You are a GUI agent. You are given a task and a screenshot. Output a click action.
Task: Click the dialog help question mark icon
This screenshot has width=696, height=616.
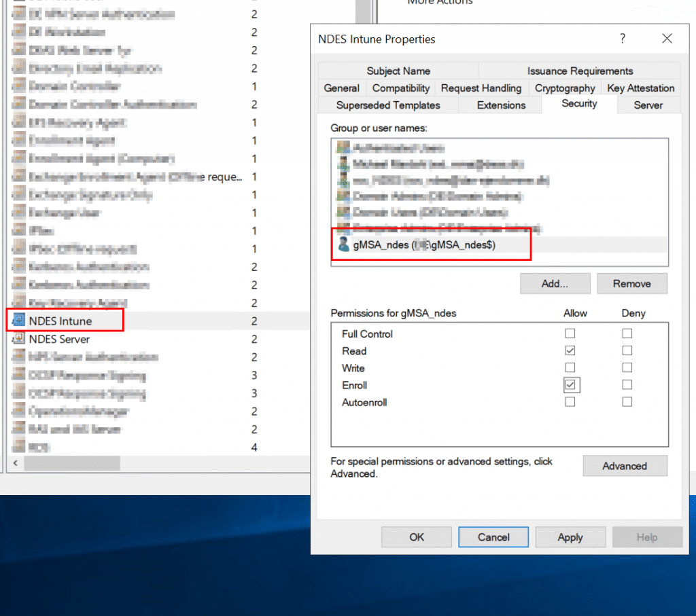(x=622, y=39)
